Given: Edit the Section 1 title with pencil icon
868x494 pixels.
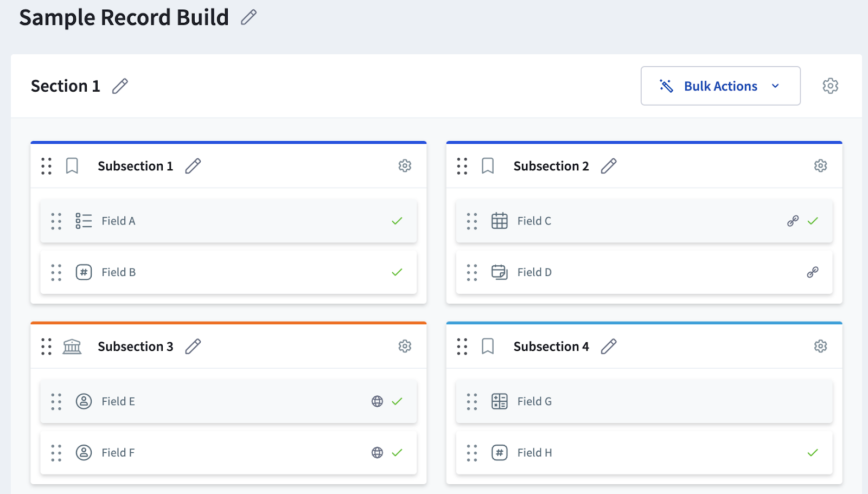Looking at the screenshot, I should [120, 86].
